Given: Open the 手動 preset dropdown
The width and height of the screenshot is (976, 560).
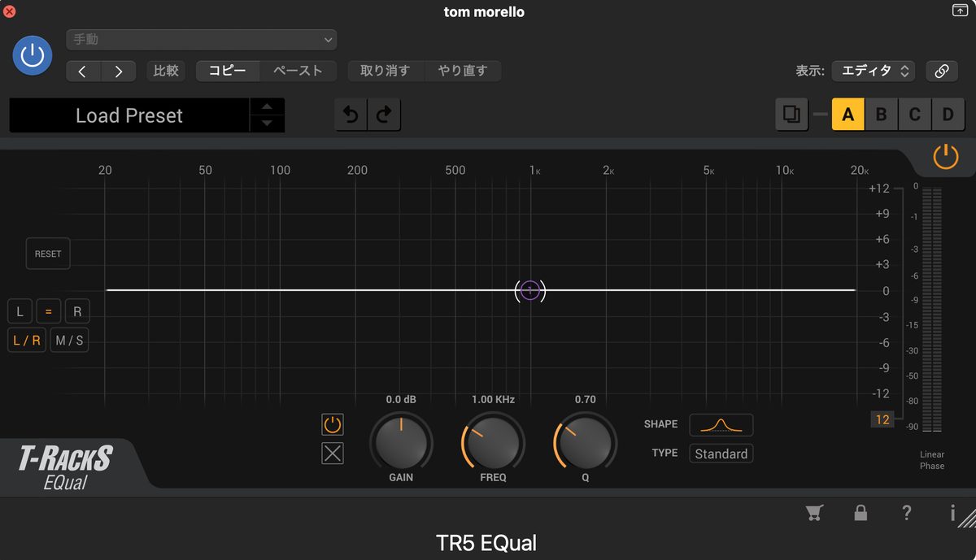Looking at the screenshot, I should tap(202, 39).
